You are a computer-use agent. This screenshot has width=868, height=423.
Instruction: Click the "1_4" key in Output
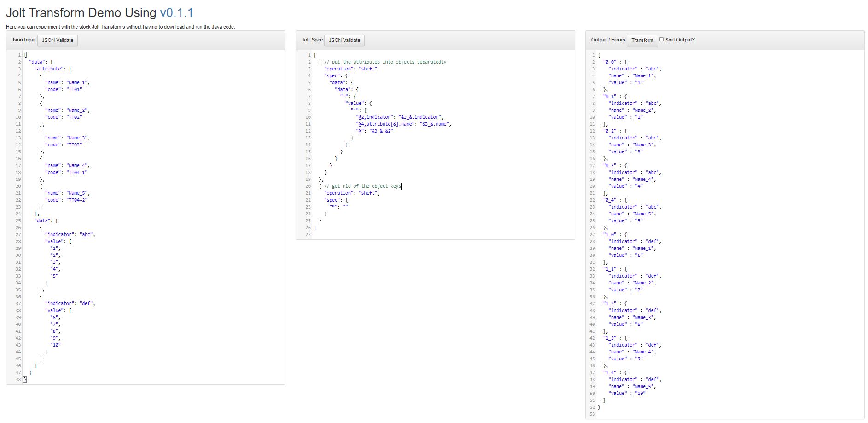click(610, 373)
